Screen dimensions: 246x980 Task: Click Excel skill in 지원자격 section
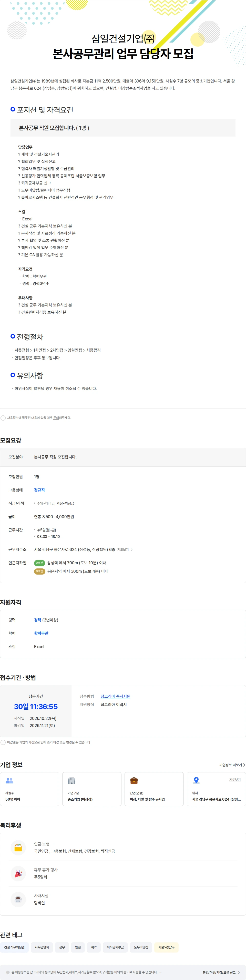[39, 646]
